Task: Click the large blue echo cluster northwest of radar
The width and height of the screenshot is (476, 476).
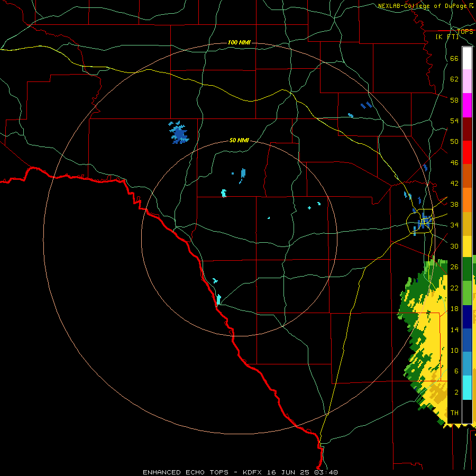Action: click(179, 133)
